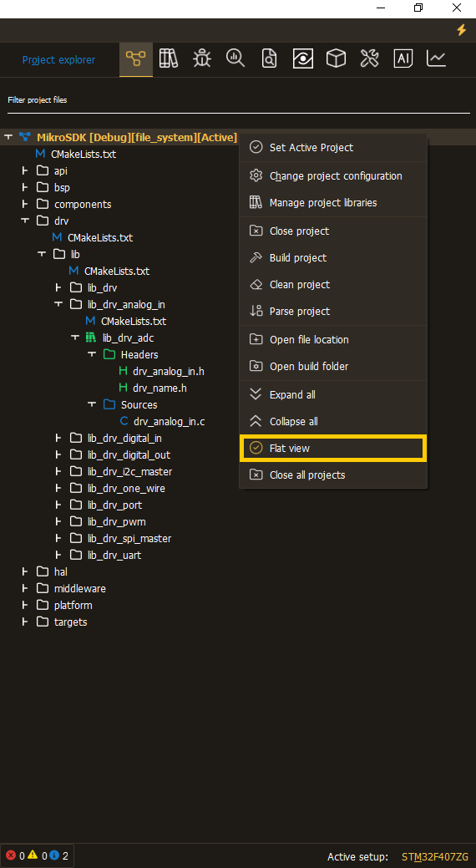Open the Project explorer tree icon
Viewport: 476px width, 868px height.
135,58
